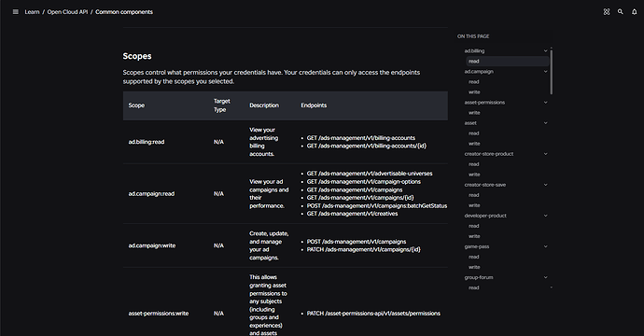This screenshot has width=644, height=336.
Task: Click PATCH /asset-permissions-api/v1/assets/permissions endpoint
Action: click(373, 314)
